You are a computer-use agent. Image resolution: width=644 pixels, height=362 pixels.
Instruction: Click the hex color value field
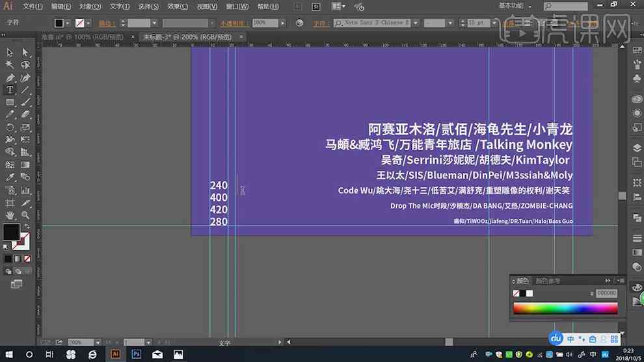point(606,293)
